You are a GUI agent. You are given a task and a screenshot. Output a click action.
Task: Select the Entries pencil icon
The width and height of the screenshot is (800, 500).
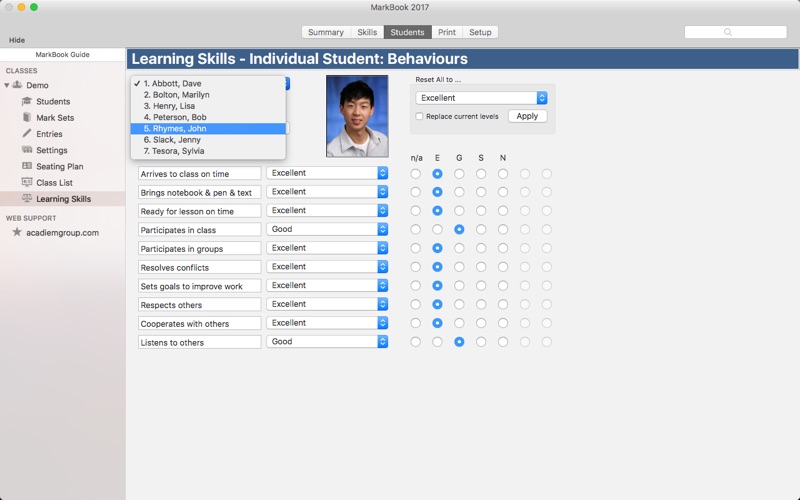pos(27,133)
